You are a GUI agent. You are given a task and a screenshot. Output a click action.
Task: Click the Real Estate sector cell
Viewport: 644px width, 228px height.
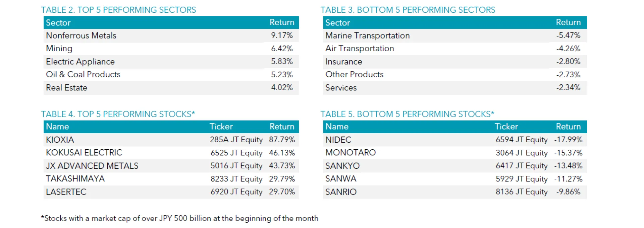coord(66,88)
